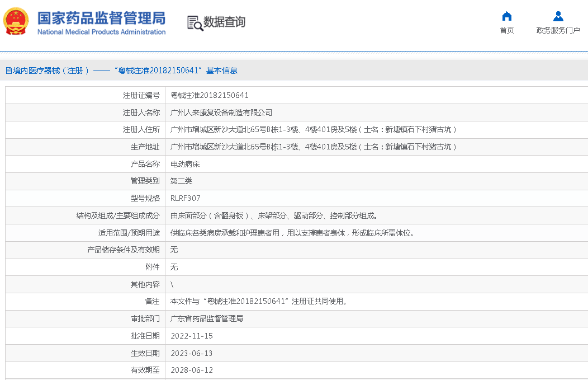
Task: Click the 批准日期 row label
Action: point(145,336)
